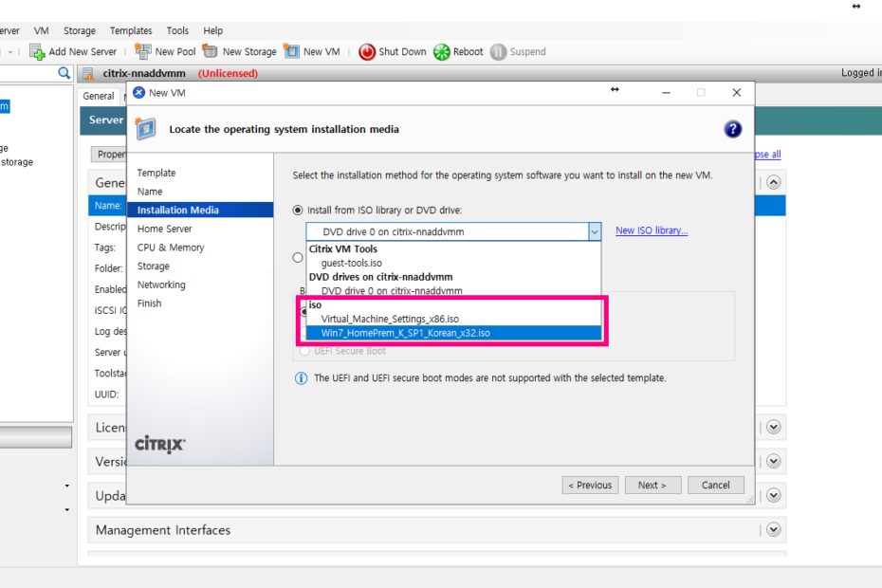Open the Templates menu

[131, 30]
